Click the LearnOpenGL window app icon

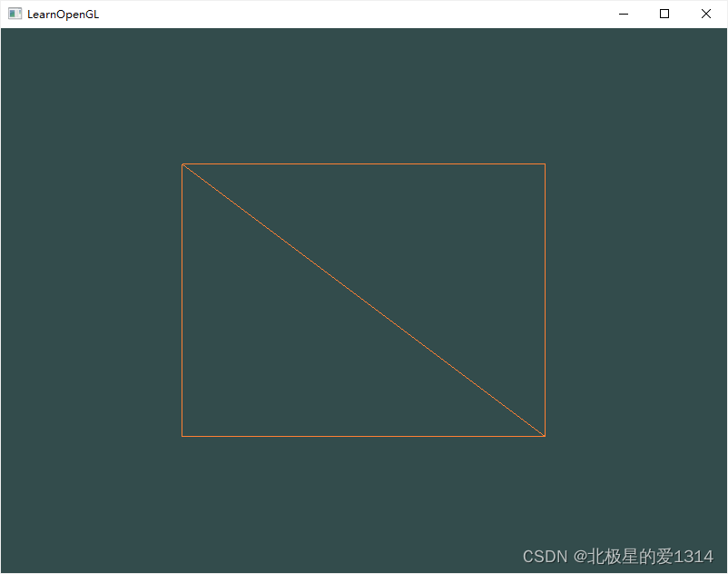(x=15, y=14)
